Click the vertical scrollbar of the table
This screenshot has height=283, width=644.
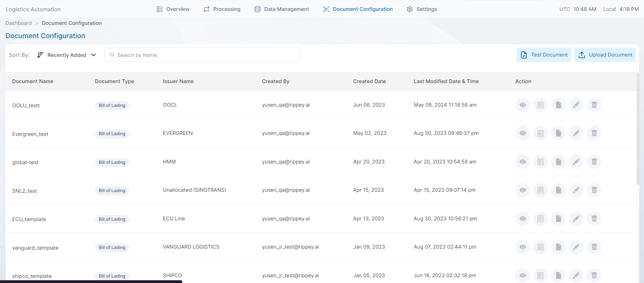638,129
